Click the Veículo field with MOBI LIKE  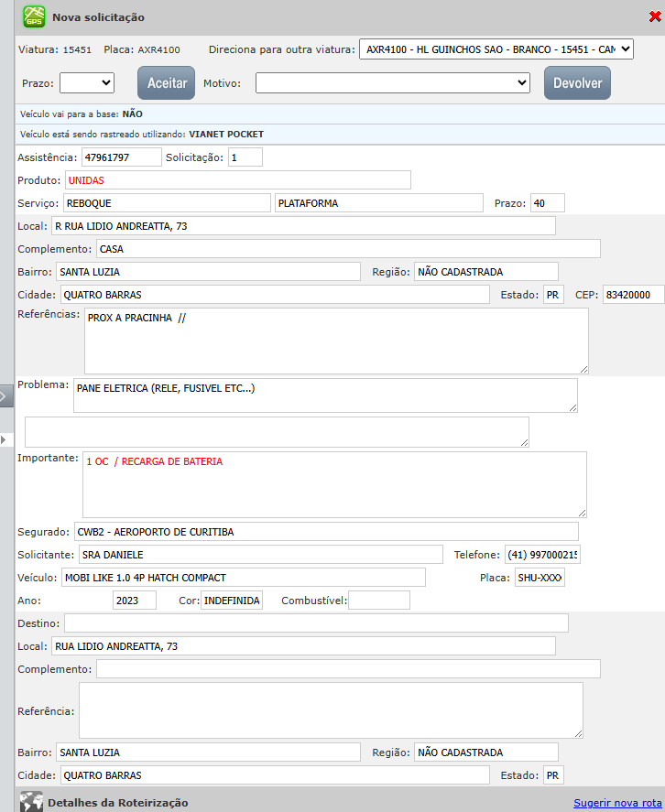[x=242, y=578]
